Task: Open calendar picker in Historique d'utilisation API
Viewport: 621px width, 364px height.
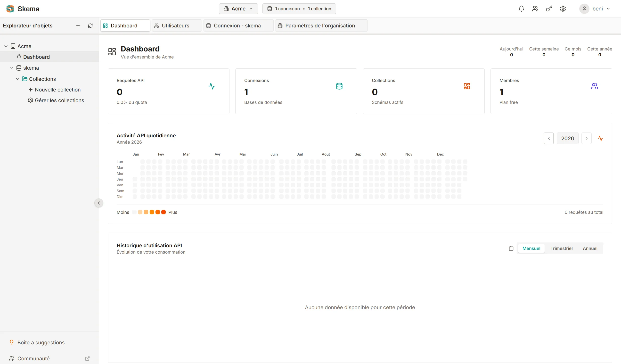Action: point(511,248)
